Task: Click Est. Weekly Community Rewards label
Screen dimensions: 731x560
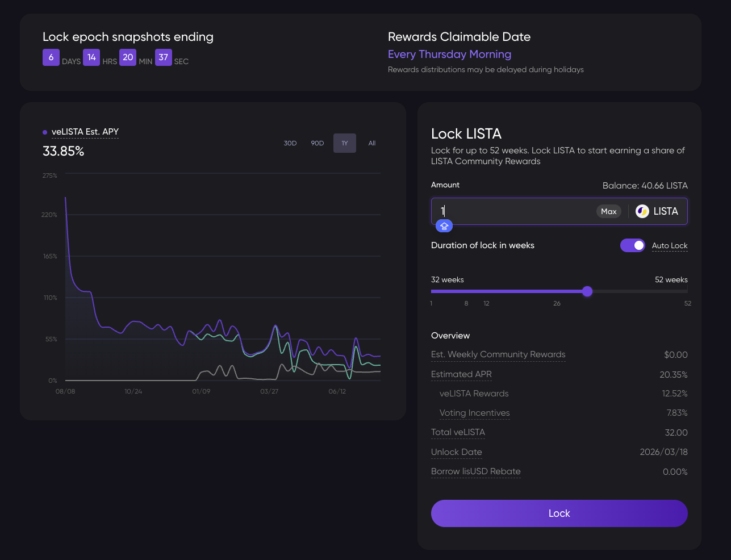Action: (x=498, y=354)
